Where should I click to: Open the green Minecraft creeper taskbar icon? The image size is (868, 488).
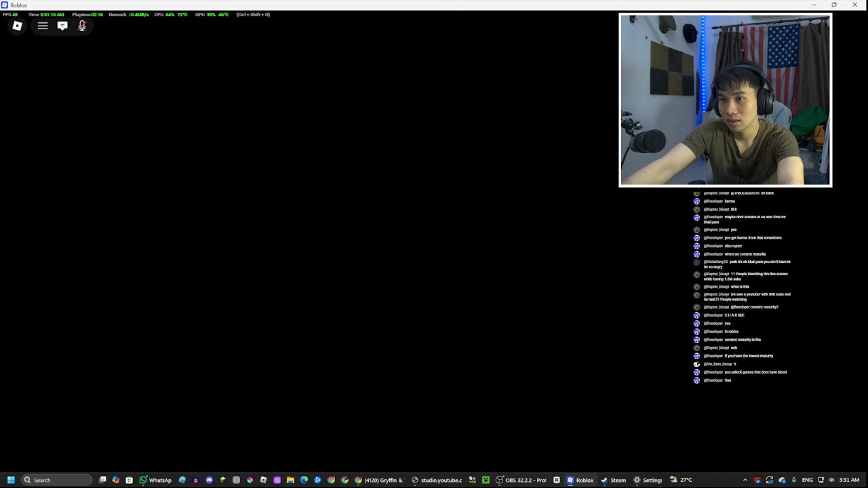[486, 480]
